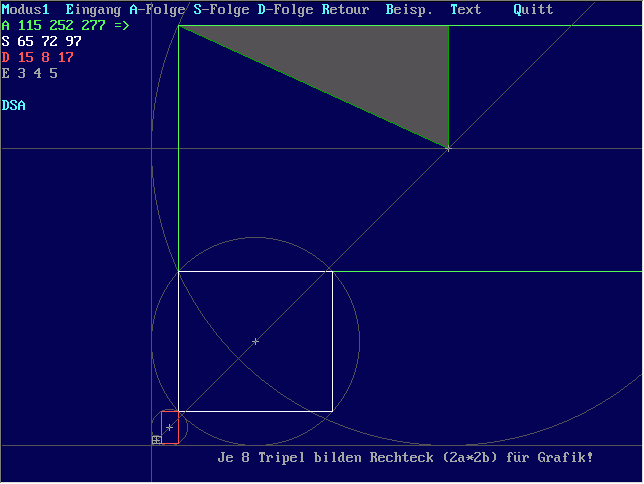
Task: Select the Retour menu item
Action: [345, 9]
